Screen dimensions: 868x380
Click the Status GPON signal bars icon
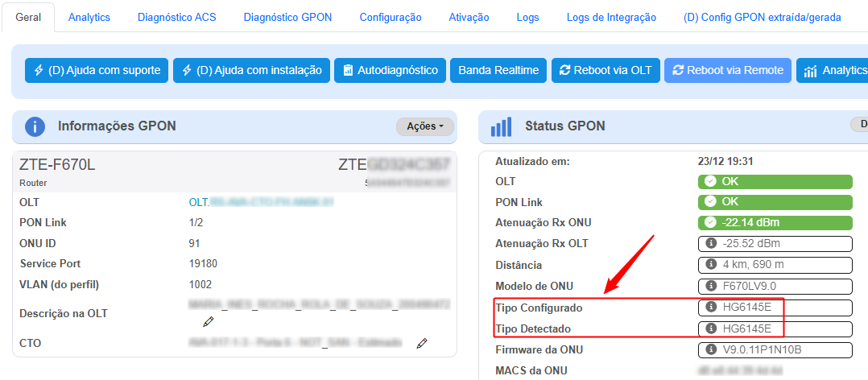(x=501, y=126)
